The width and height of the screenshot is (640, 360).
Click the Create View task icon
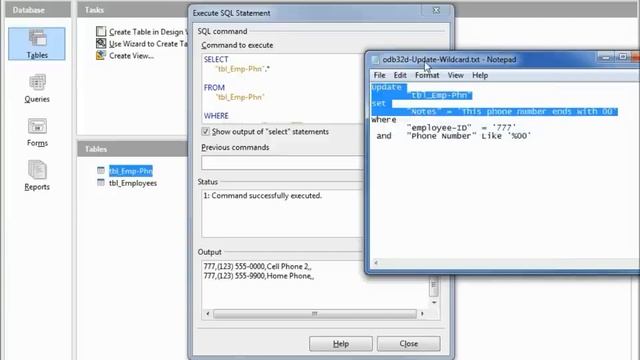point(101,55)
